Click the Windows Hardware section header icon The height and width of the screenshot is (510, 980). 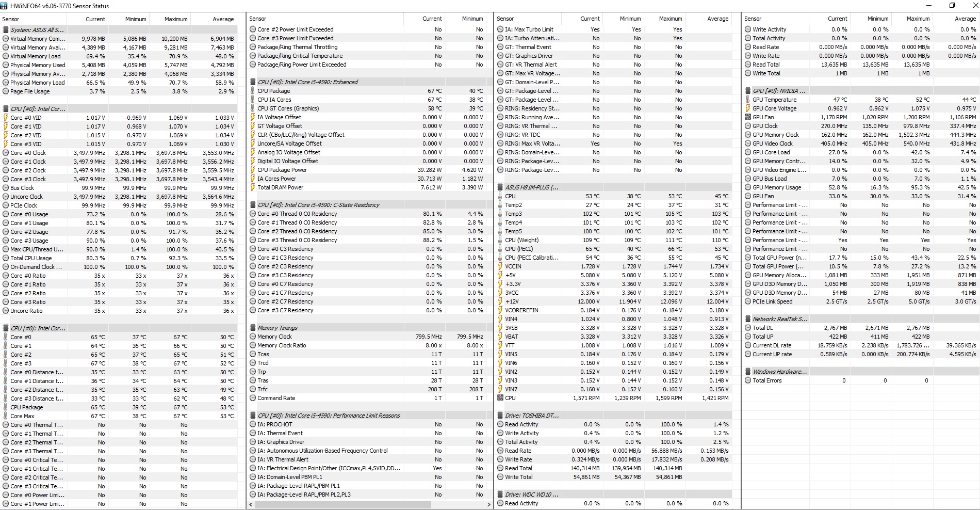pyautogui.click(x=748, y=372)
